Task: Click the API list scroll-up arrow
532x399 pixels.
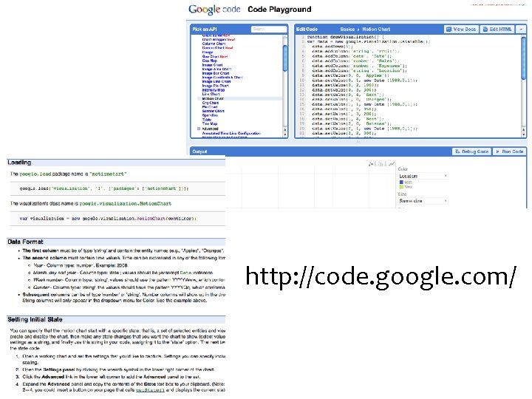Action: click(285, 129)
